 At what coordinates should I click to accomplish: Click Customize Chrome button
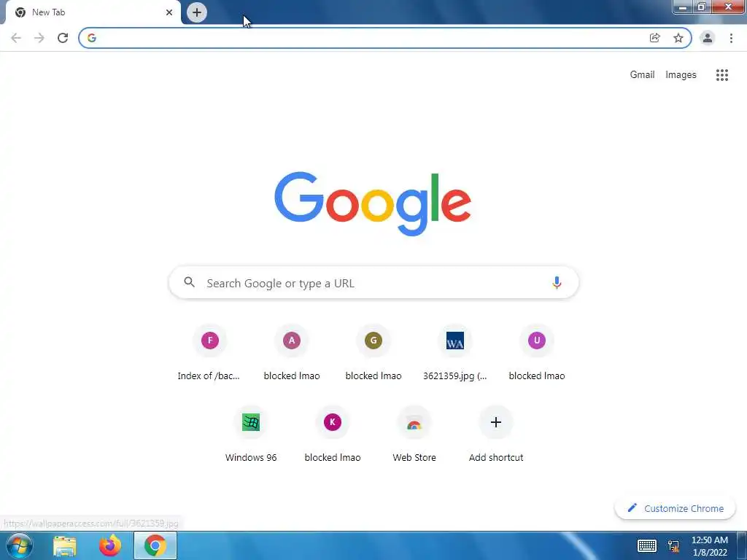pyautogui.click(x=675, y=508)
